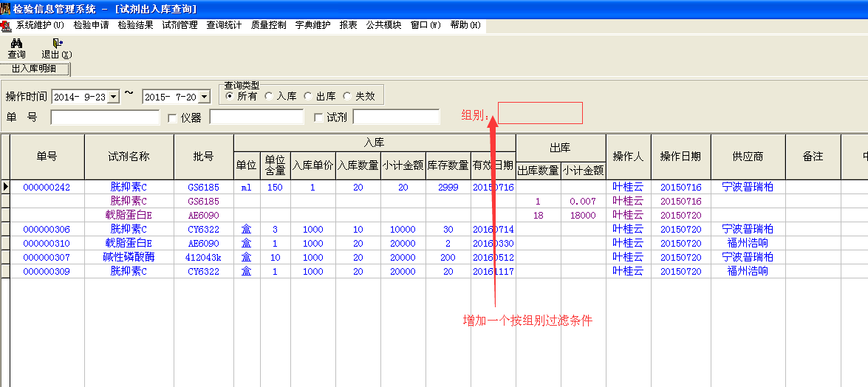Click the 试剂 text input field
The height and width of the screenshot is (387, 868).
[x=396, y=117]
